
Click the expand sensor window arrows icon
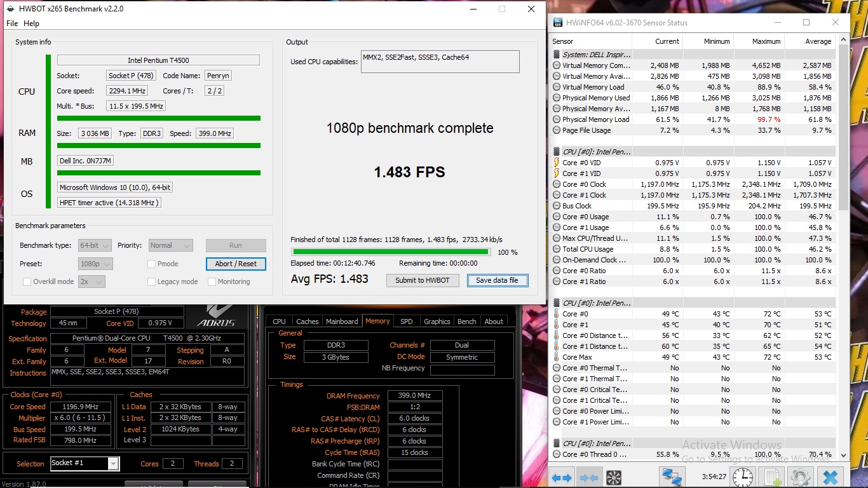563,477
